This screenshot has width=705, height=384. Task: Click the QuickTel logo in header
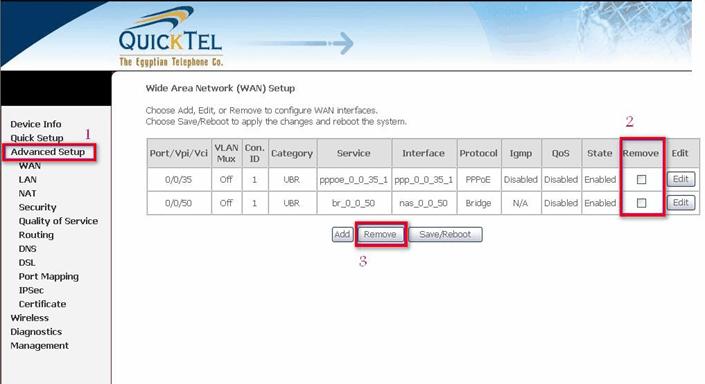(171, 37)
